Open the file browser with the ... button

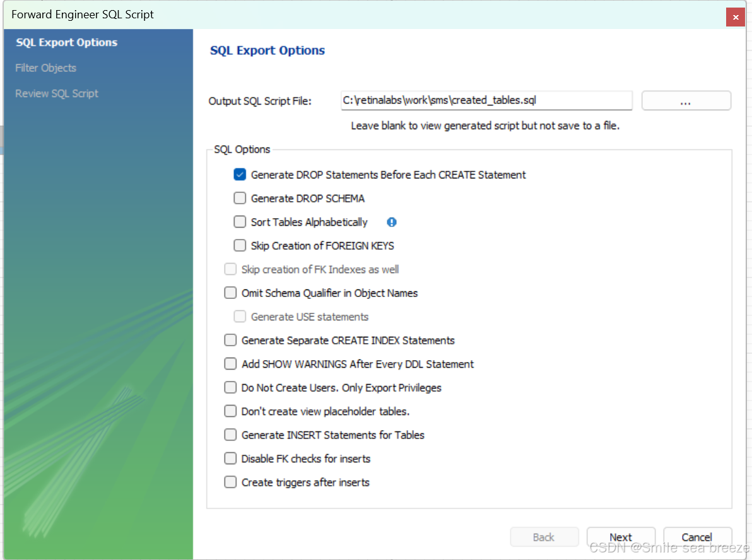pyautogui.click(x=686, y=100)
